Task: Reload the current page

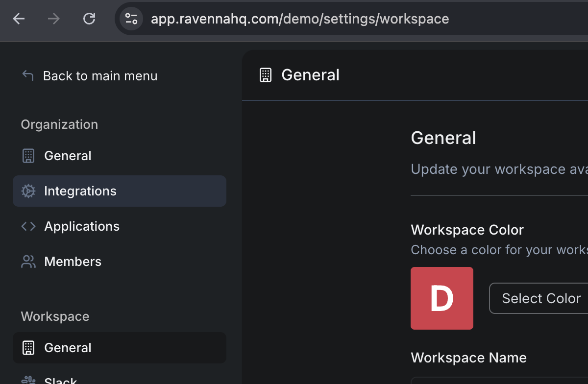Action: click(89, 19)
